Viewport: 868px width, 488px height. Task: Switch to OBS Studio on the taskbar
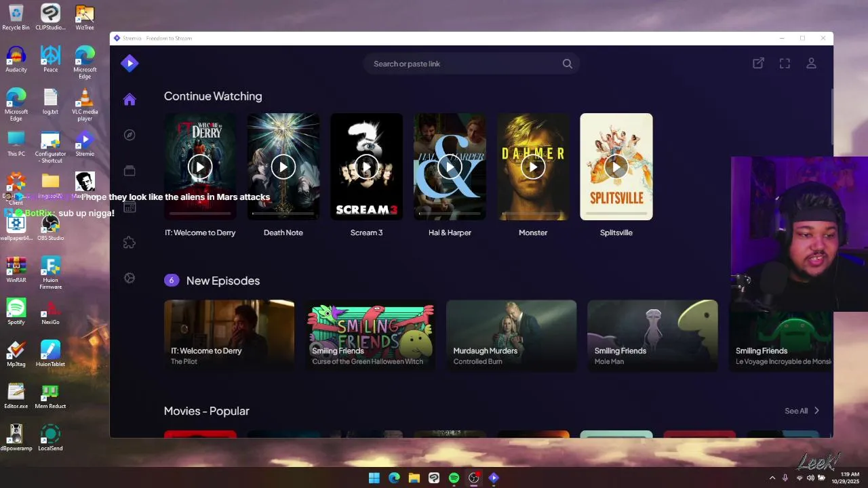[474, 478]
